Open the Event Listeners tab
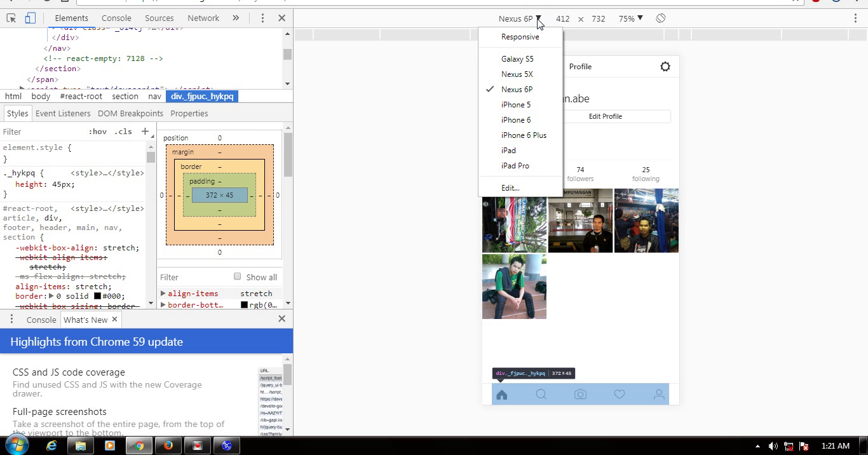 click(x=63, y=114)
